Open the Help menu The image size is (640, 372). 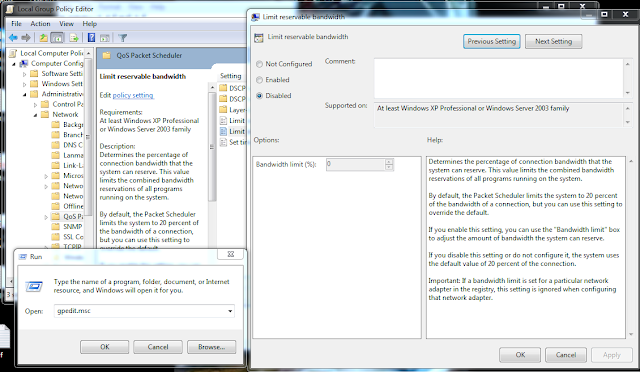89,24
